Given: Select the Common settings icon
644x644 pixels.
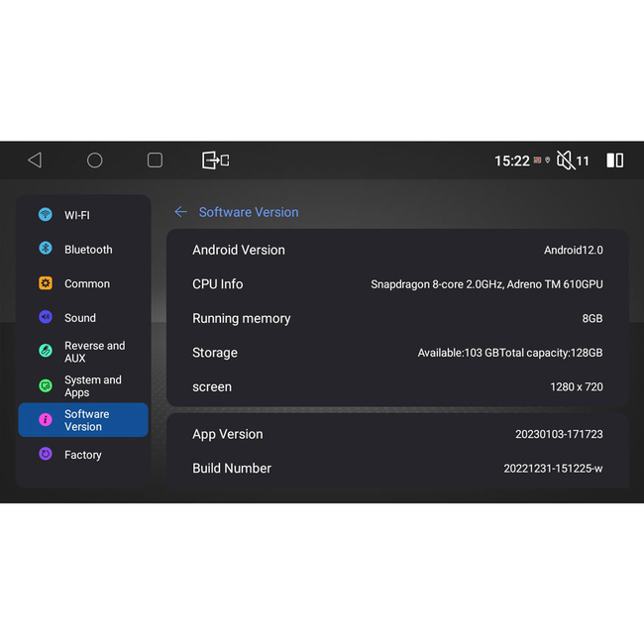Looking at the screenshot, I should (x=46, y=283).
